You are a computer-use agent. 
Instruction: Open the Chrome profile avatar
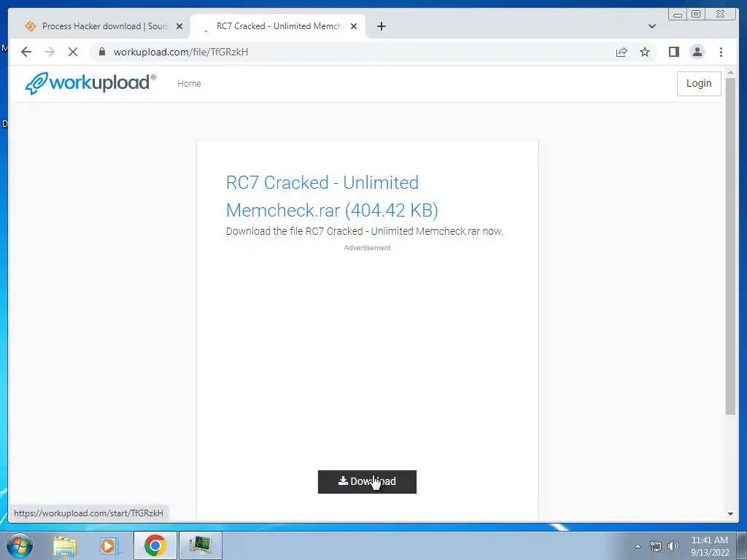point(697,52)
